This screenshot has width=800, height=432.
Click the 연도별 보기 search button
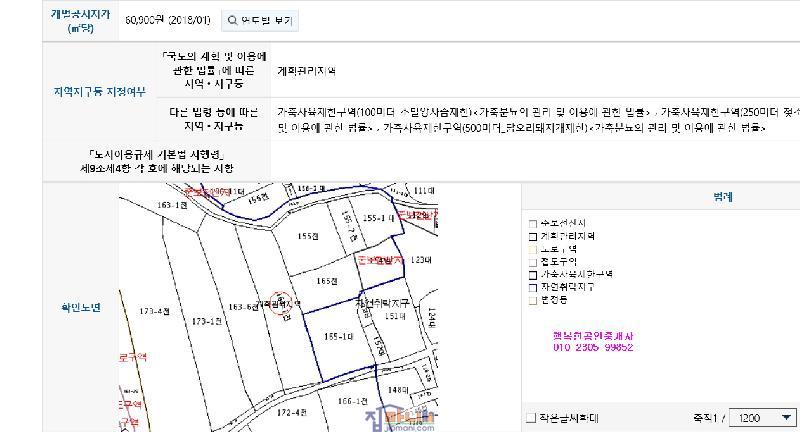pos(259,20)
